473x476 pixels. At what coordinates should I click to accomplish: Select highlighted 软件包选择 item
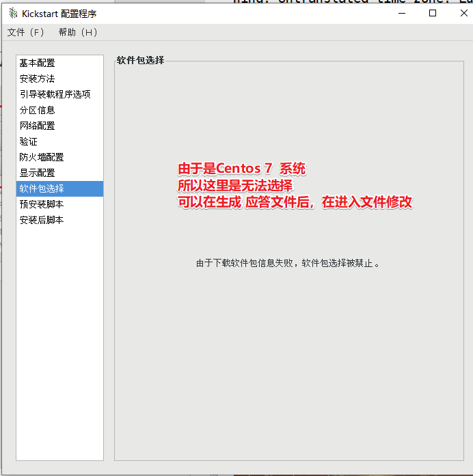(x=59, y=188)
